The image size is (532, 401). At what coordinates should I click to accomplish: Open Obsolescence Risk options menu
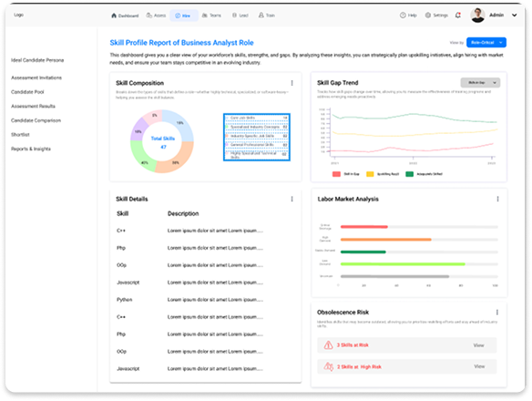pyautogui.click(x=497, y=312)
